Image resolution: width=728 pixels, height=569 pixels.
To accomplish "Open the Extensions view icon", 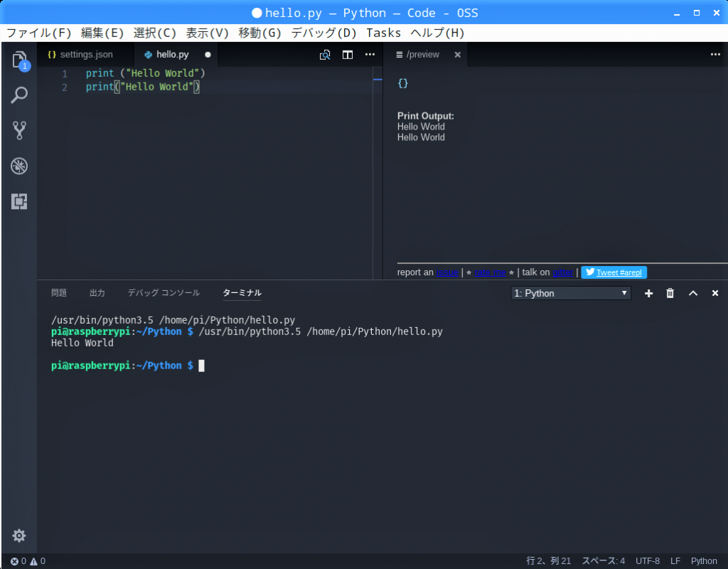I will tap(19, 202).
